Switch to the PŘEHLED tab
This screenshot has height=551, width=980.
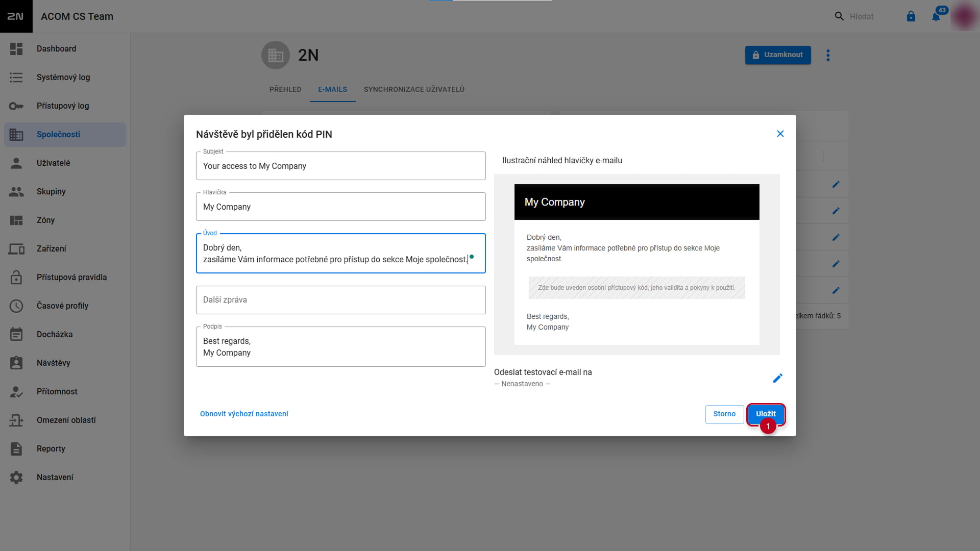(x=285, y=89)
